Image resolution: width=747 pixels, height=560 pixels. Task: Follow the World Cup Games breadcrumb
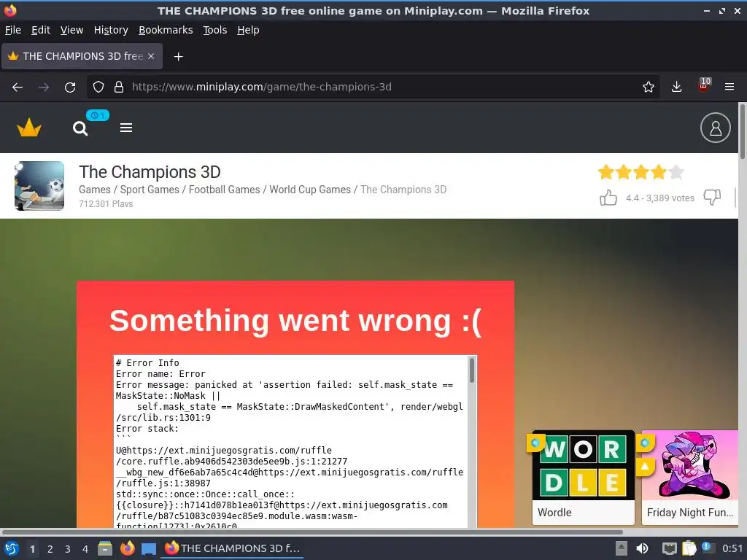click(310, 190)
